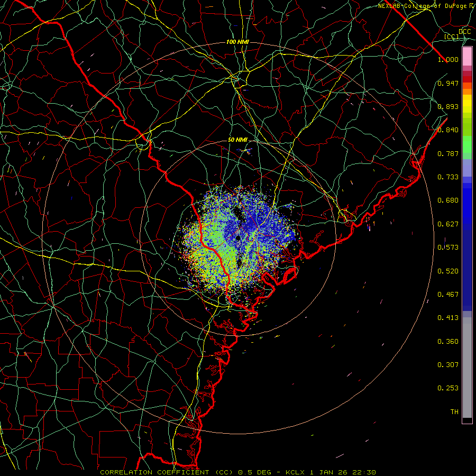The height and width of the screenshot is (476, 476).
Task: Click the [CC] units label
Action: [452, 36]
